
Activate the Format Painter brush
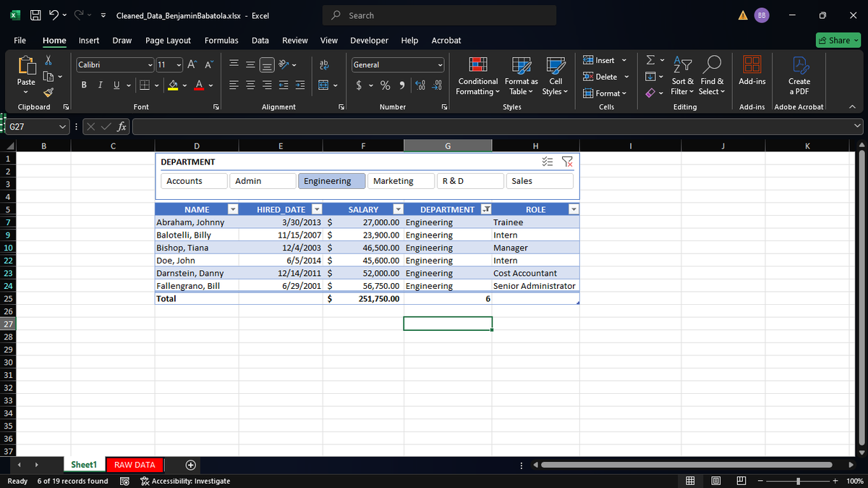click(48, 92)
